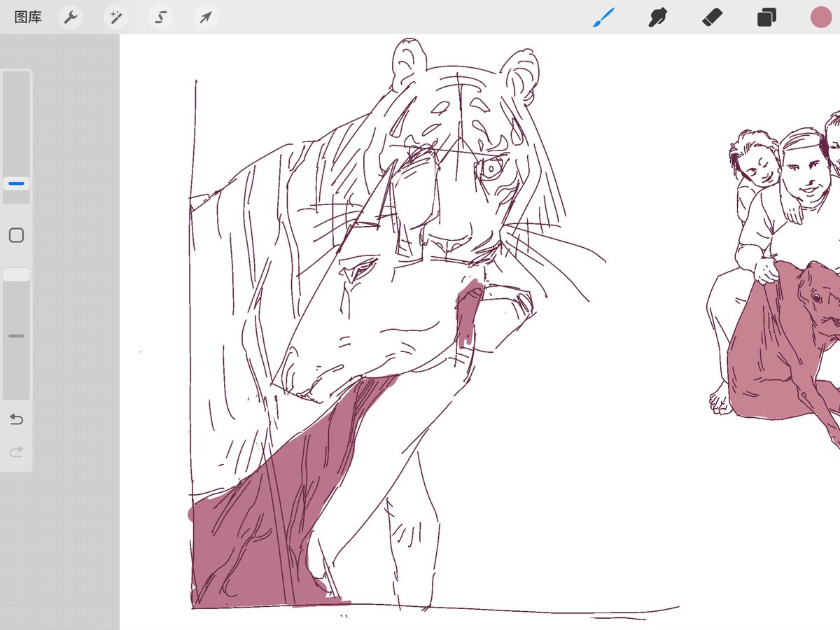Open the pink active color swatch
The width and height of the screenshot is (840, 630).
coord(820,17)
